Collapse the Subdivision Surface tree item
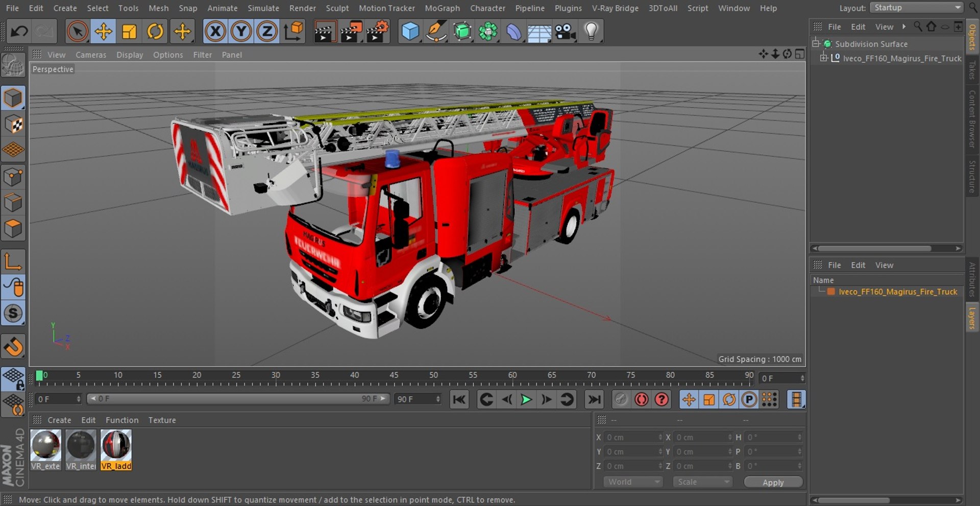 [x=816, y=43]
